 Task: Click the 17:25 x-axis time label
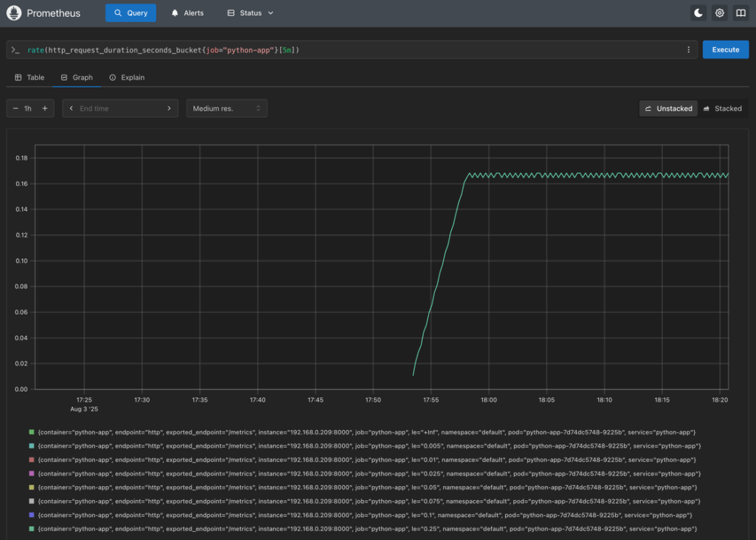[x=84, y=400]
